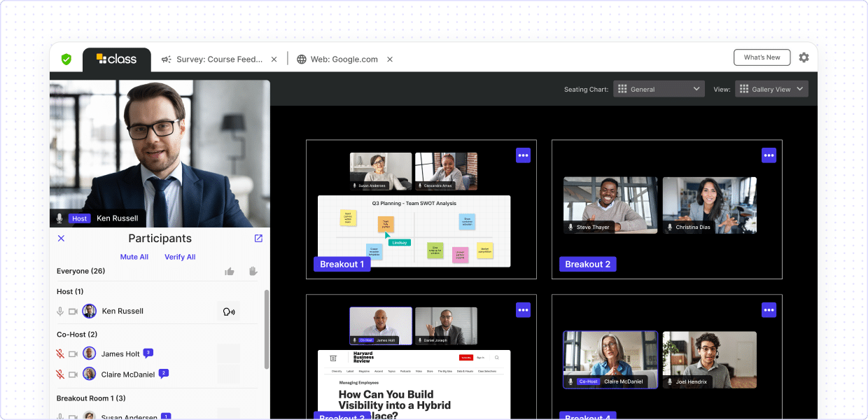Image resolution: width=868 pixels, height=420 pixels.
Task: Open Claire McDaniel's chat message bubble
Action: pyautogui.click(x=164, y=373)
